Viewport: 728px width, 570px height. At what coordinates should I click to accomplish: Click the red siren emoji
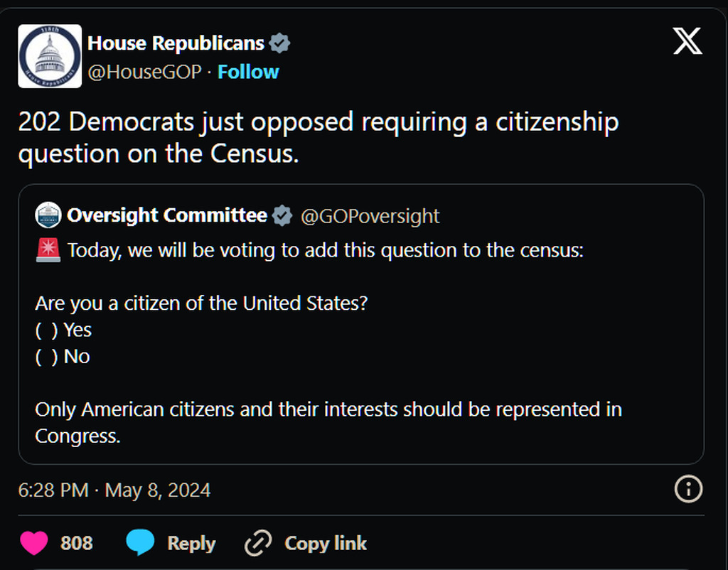[48, 250]
